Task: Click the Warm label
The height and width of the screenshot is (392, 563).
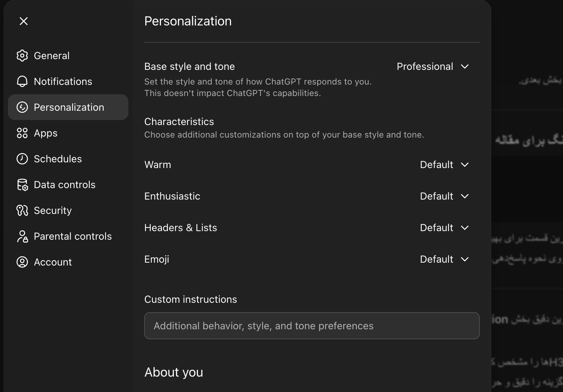Action: pyautogui.click(x=158, y=164)
